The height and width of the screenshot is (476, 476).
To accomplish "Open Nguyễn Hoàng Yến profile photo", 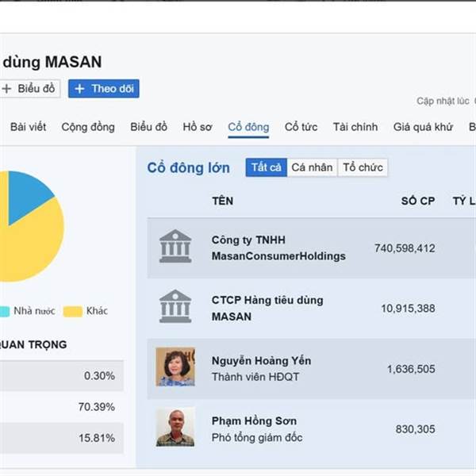I will 175,367.
